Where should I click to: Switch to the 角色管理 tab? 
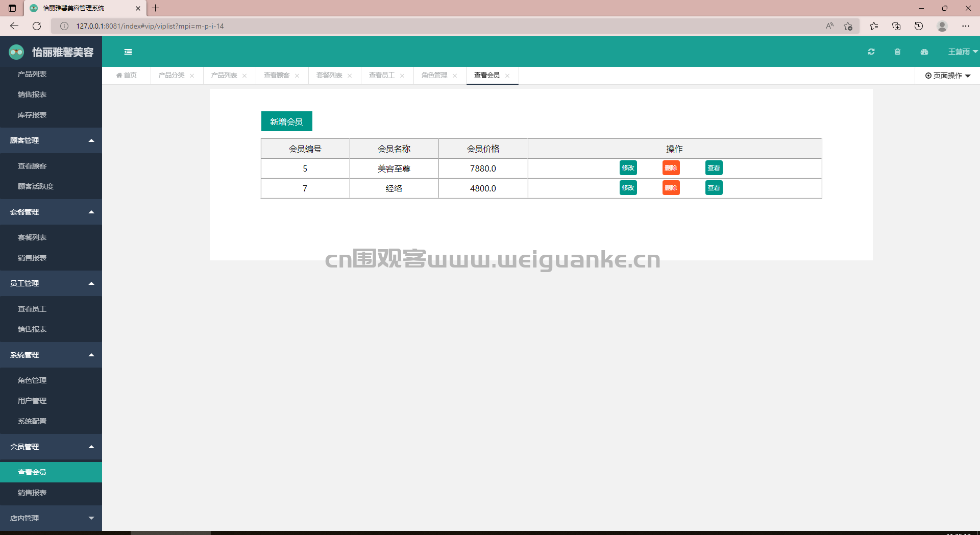point(434,75)
